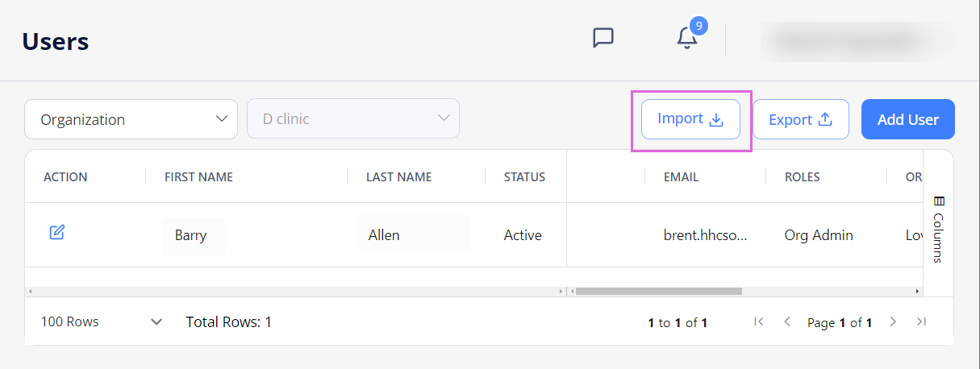Screen dimensions: 980x369
Task: Sort by EMAIL column header
Action: (x=681, y=177)
